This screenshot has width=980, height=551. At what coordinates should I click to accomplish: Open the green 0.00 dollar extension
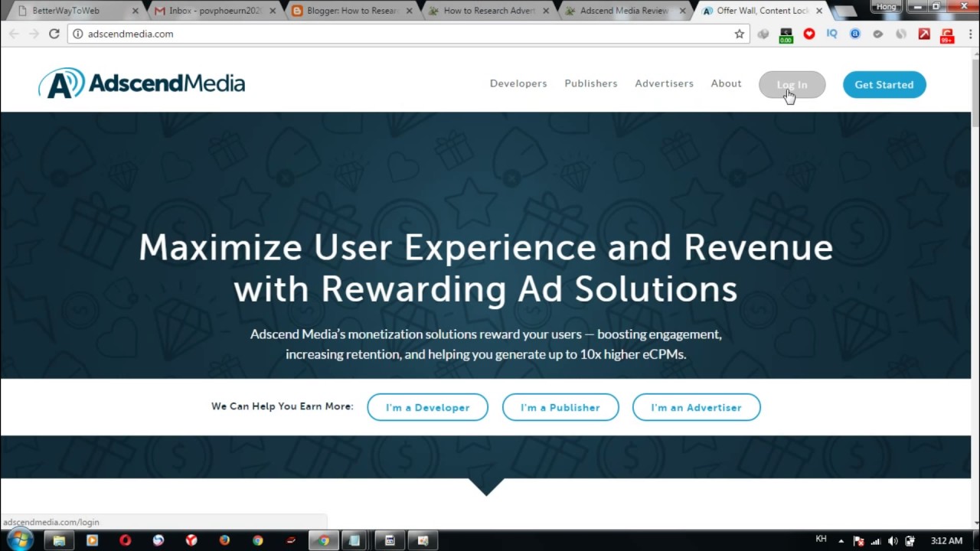(x=786, y=34)
